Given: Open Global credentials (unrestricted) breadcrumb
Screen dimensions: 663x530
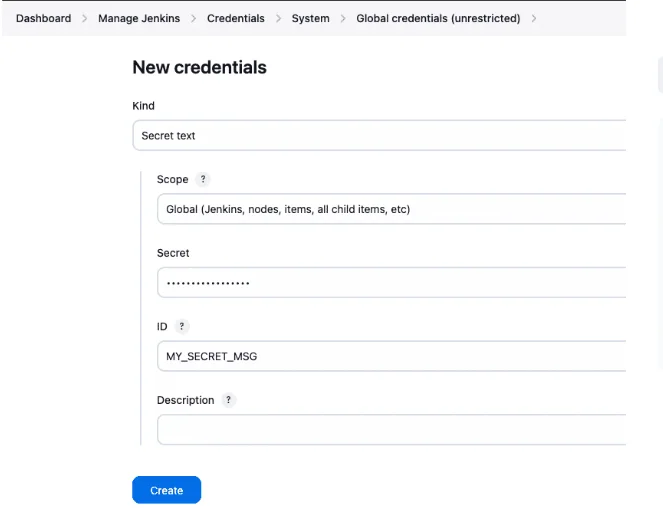Looking at the screenshot, I should coord(438,19).
